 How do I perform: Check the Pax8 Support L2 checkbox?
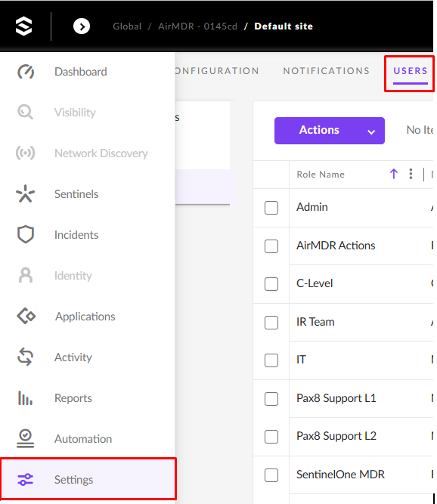tap(271, 437)
